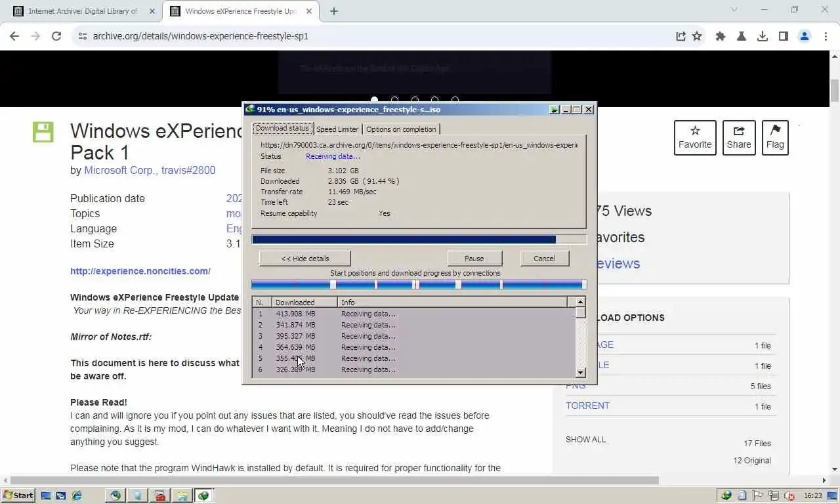Screen dimensions: 840x504
Task: Launch Internet Explorer from quick launch
Action: coord(77,495)
